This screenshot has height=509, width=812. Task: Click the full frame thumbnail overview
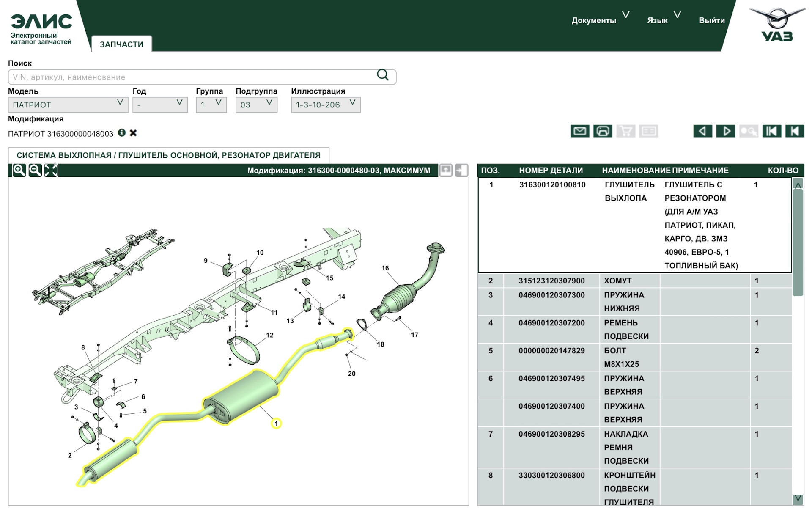[x=103, y=272]
